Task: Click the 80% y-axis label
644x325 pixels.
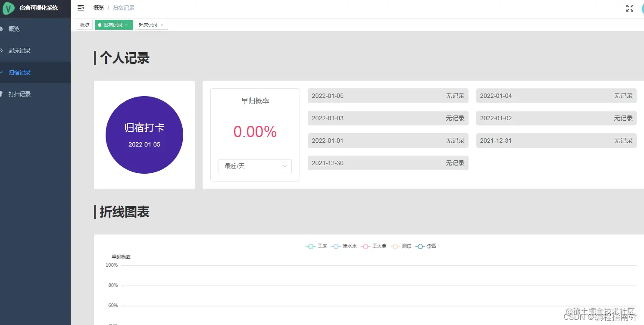Action: (x=113, y=285)
